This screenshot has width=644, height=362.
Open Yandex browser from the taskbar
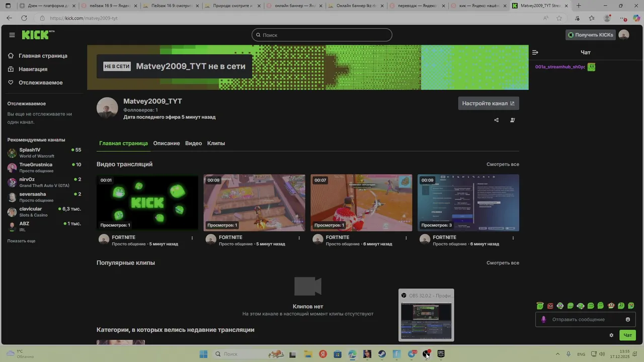323,354
